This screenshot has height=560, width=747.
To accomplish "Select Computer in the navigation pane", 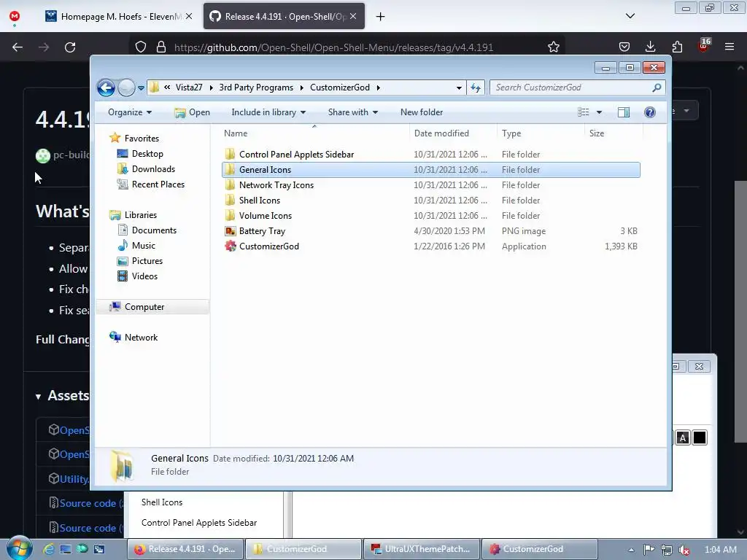I will click(152, 307).
